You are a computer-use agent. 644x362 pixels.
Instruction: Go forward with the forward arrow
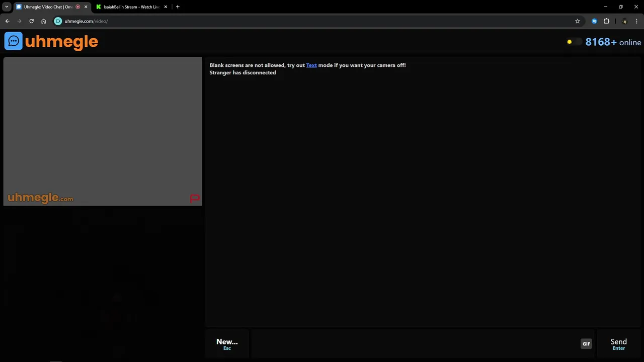19,21
